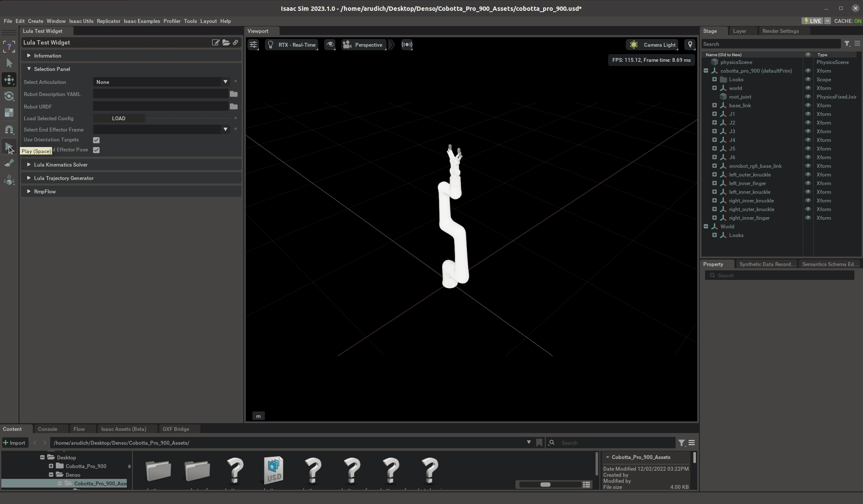Choose the Select arrow tool
Screen dimensions: 863x504
tap(9, 63)
